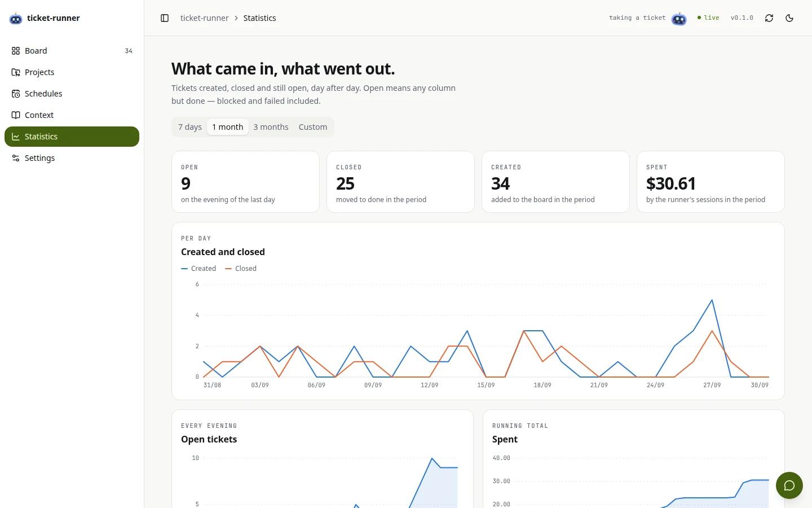Click the Spent running total chart title
812x508 pixels.
tap(505, 439)
